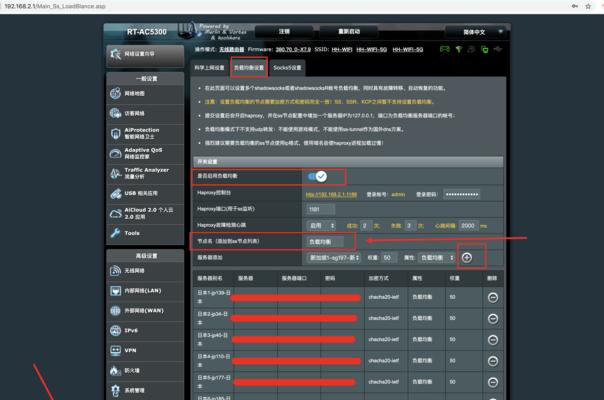
Task: Click the 重新启动 reboot button
Action: (349, 32)
